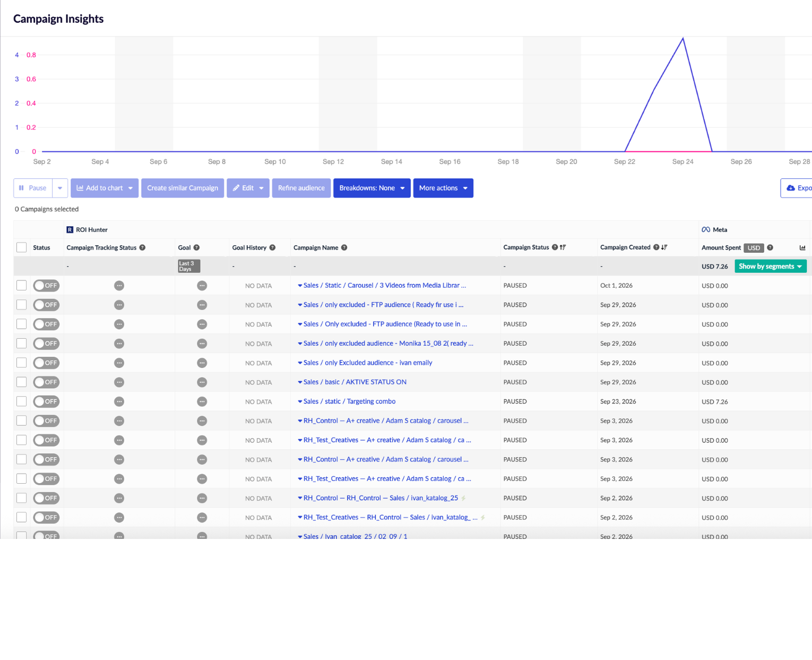
Task: Toggle status switch for RH_Control Sales / ivan_katalog_25
Action: tap(46, 498)
